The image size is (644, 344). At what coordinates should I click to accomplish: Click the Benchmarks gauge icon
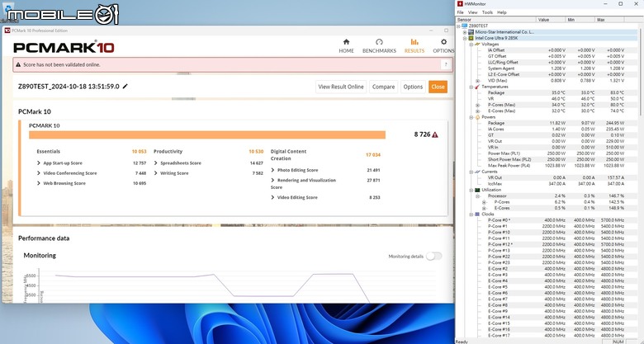coord(379,41)
